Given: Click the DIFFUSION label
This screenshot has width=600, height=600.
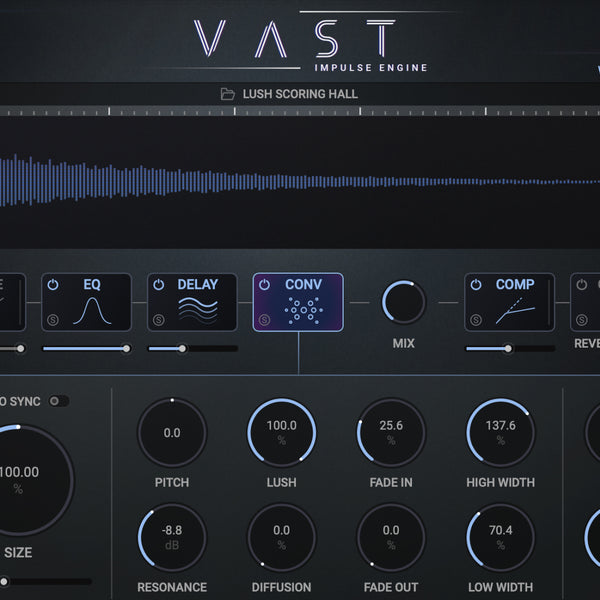Looking at the screenshot, I should tap(282, 587).
